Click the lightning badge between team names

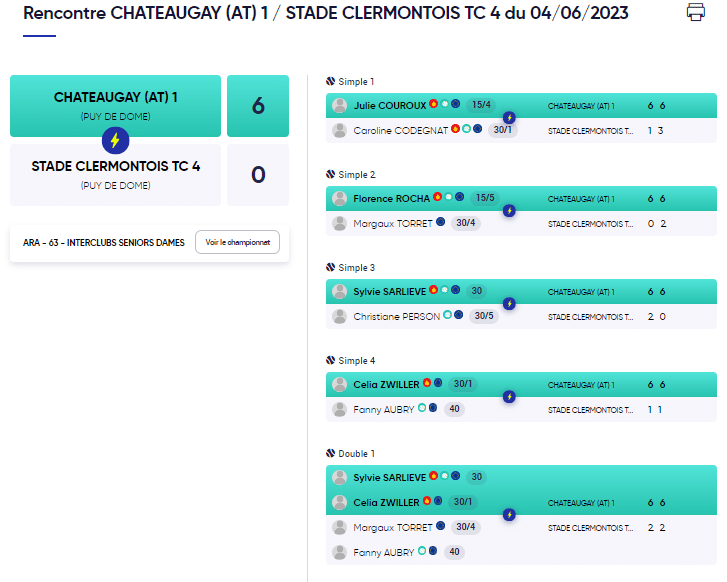click(115, 140)
